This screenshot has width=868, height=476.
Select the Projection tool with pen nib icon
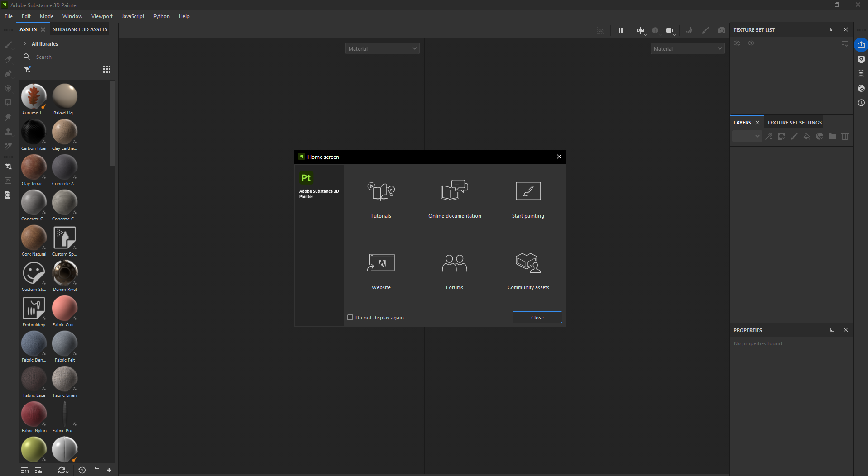coord(8,74)
